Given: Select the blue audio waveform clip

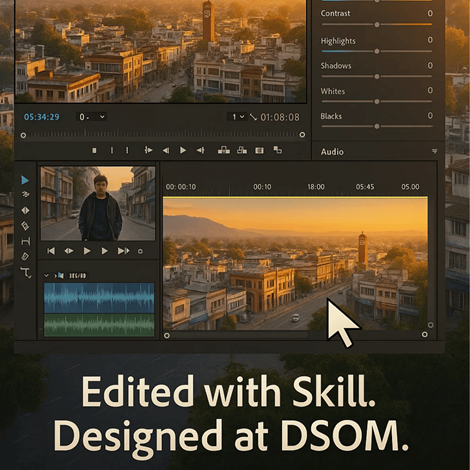Looking at the screenshot, I should (x=99, y=298).
